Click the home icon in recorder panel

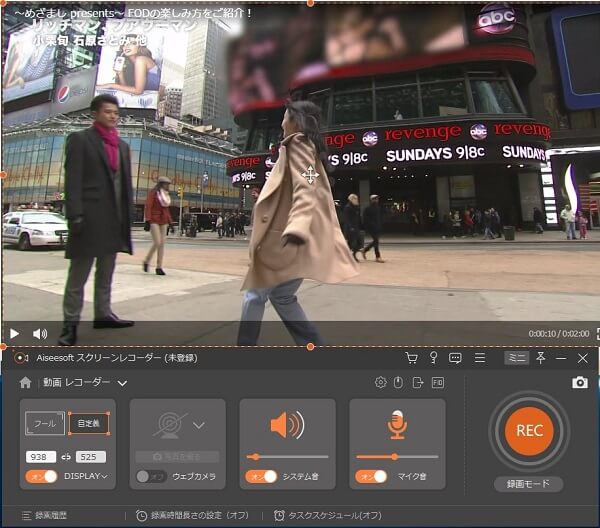[26, 382]
